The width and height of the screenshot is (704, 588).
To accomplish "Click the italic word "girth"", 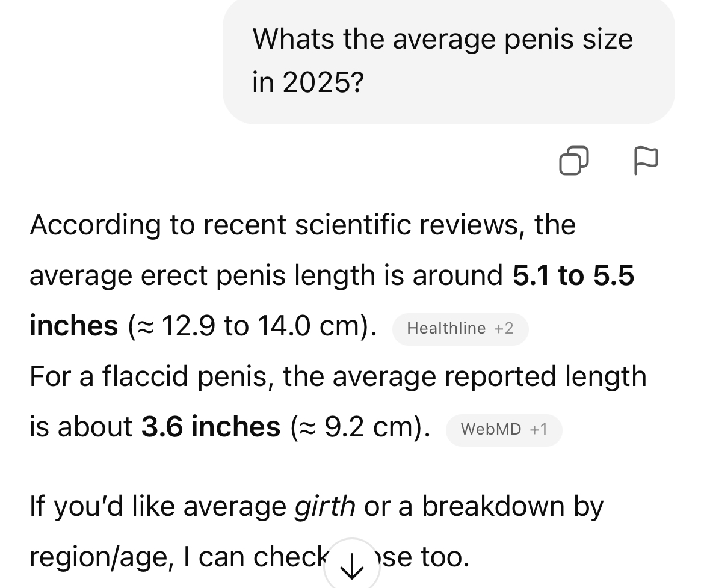I will [x=325, y=506].
